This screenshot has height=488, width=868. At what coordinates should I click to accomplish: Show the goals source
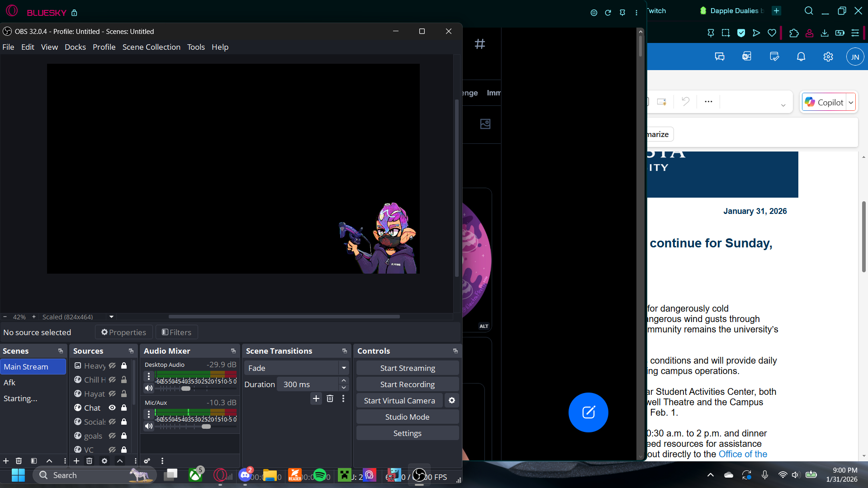pyautogui.click(x=112, y=436)
